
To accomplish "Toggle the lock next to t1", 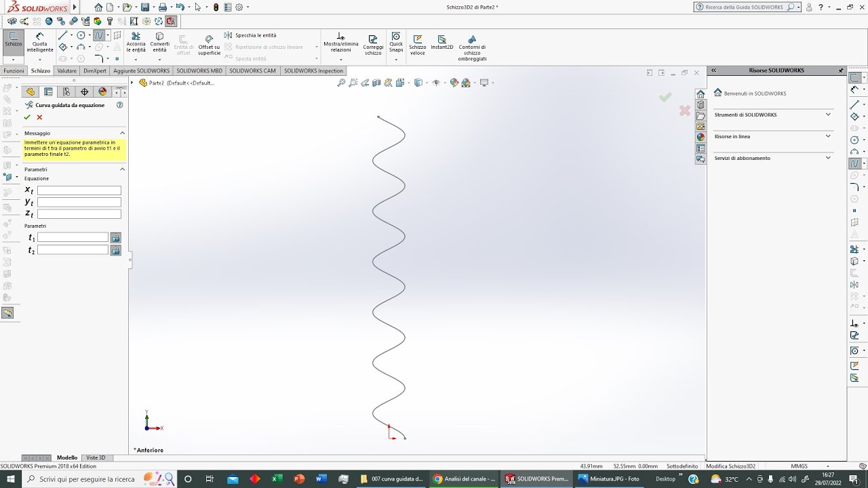I will (x=115, y=237).
